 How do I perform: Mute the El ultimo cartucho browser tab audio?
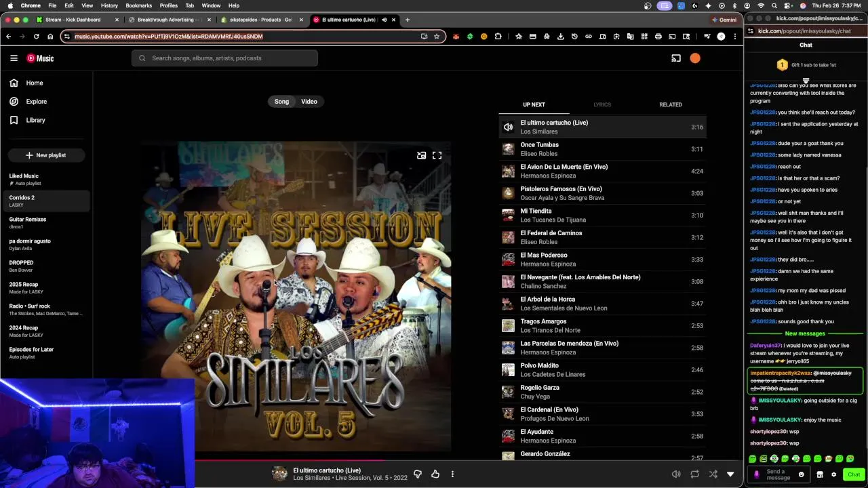click(384, 20)
